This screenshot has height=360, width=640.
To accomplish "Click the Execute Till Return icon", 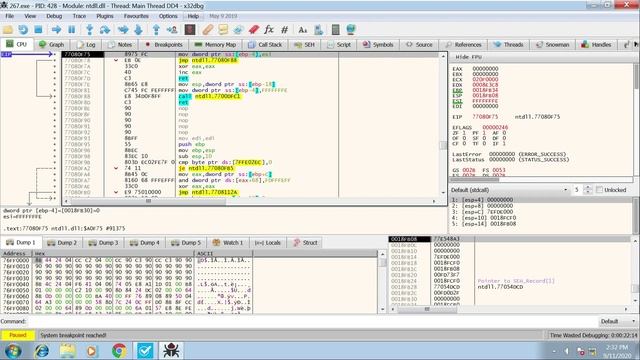I will (156, 29).
